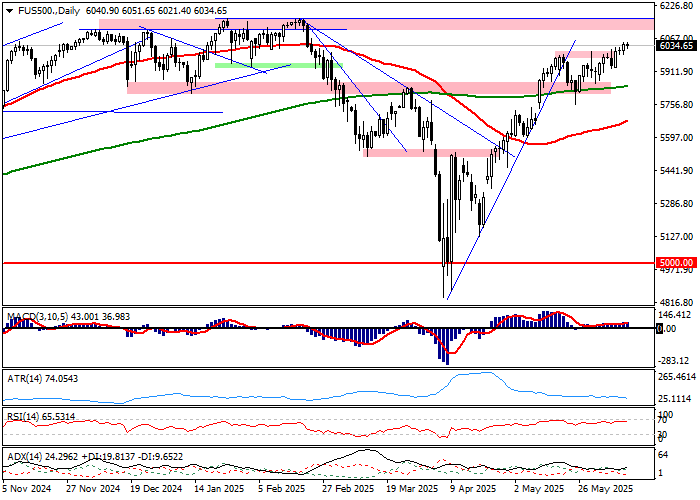Click the -283.12 MACD scale value
The width and height of the screenshot is (700, 500).
click(x=675, y=361)
